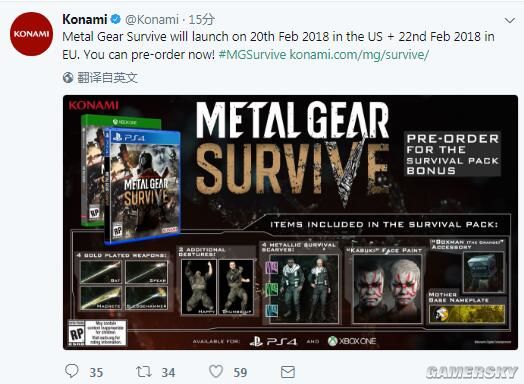Open the #MGSurvive hashtag link
The height and width of the screenshot is (384, 524).
click(x=252, y=54)
